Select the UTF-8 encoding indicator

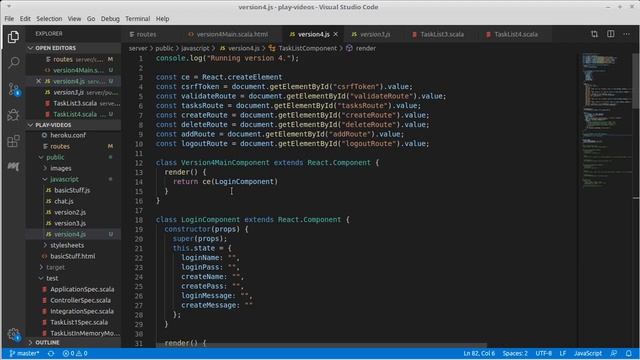click(x=544, y=353)
